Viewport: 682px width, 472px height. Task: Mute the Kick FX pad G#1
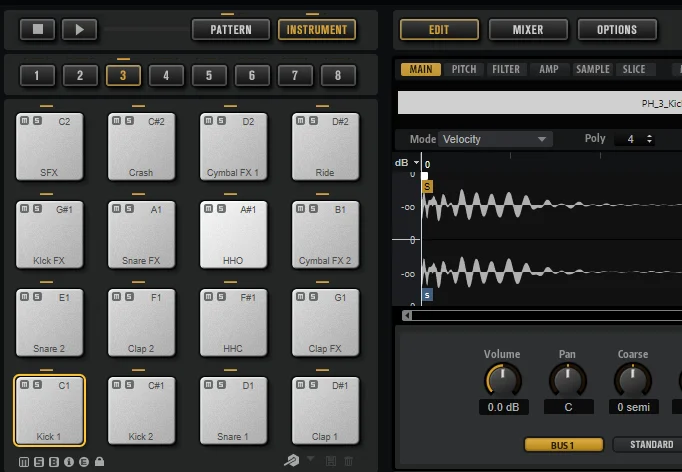click(x=25, y=209)
